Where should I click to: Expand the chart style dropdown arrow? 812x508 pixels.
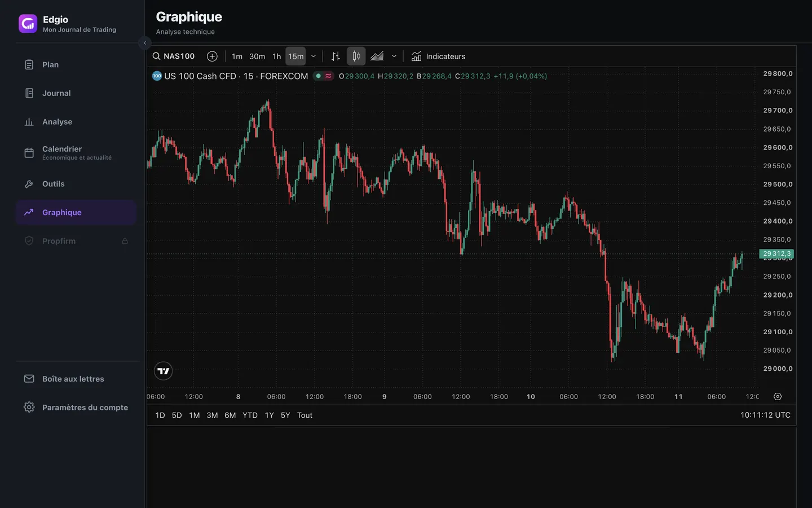[394, 56]
